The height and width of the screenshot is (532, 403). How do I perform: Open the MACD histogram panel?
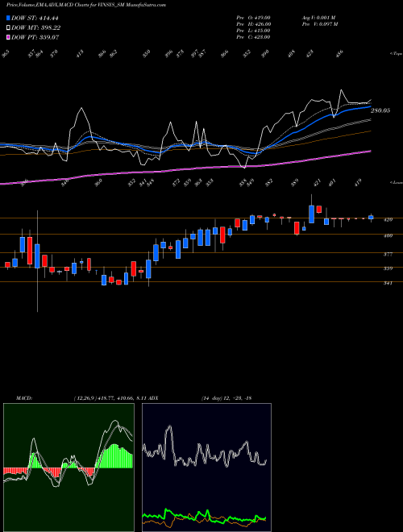point(69,468)
